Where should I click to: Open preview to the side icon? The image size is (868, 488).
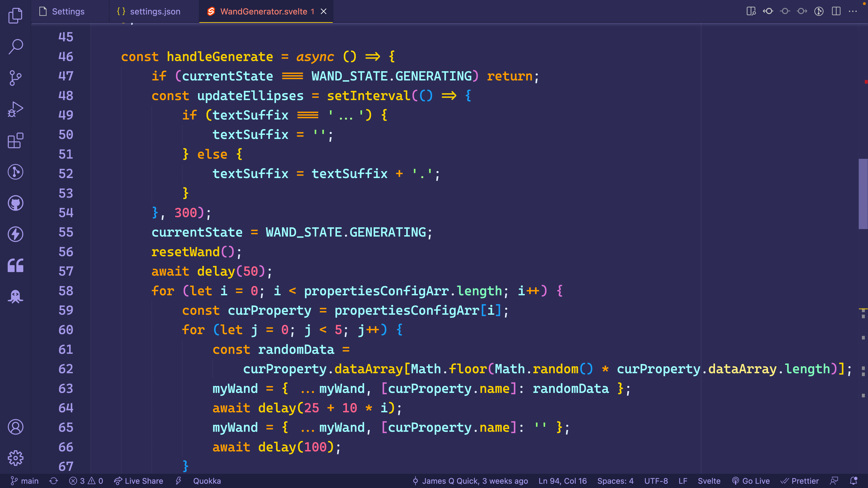(751, 11)
